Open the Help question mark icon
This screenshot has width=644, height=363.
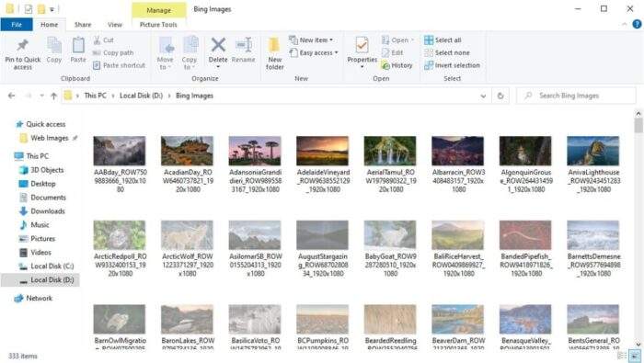pyautogui.click(x=637, y=25)
